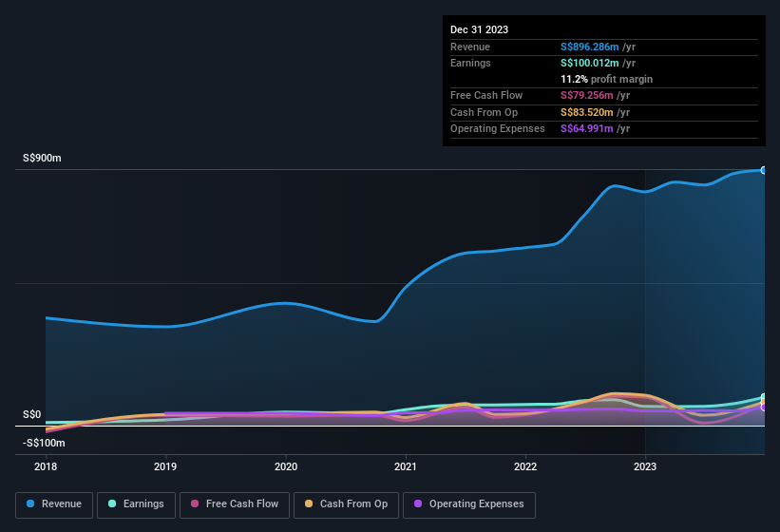Click the S$0 y-axis label
780x532 pixels.
(x=32, y=414)
